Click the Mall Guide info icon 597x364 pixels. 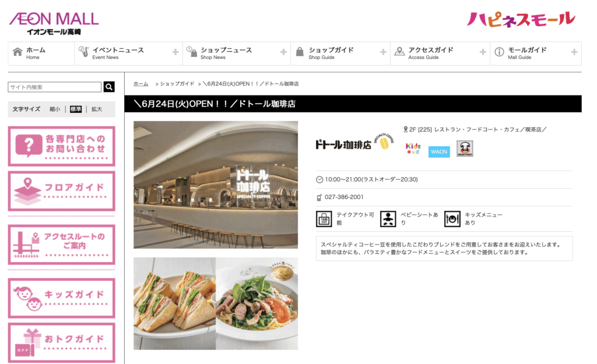(x=499, y=52)
